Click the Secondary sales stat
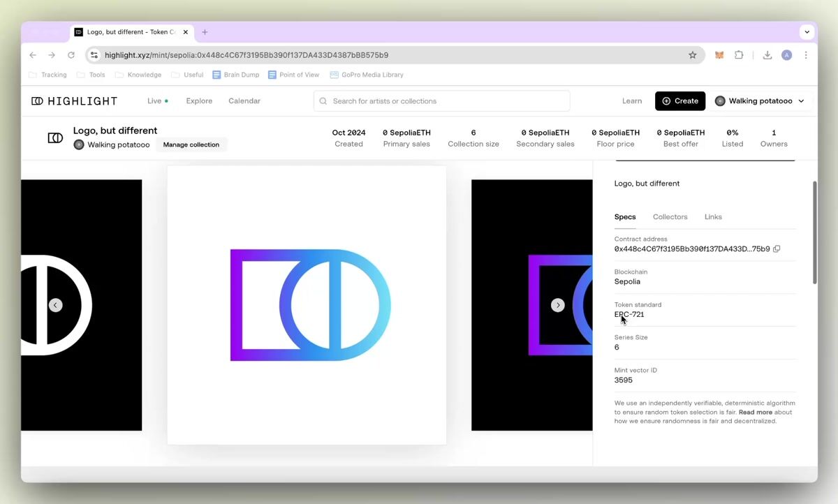 (545, 138)
